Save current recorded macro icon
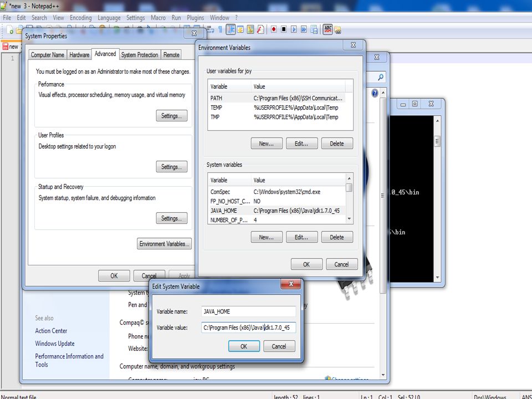532x399 pixels. tap(314, 30)
